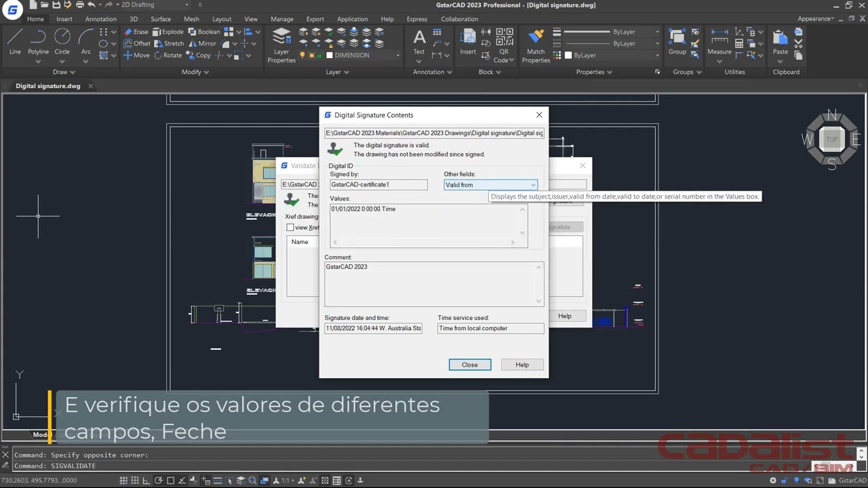Use the Stretch tool
Viewport: 868px width, 488px height.
tap(169, 43)
